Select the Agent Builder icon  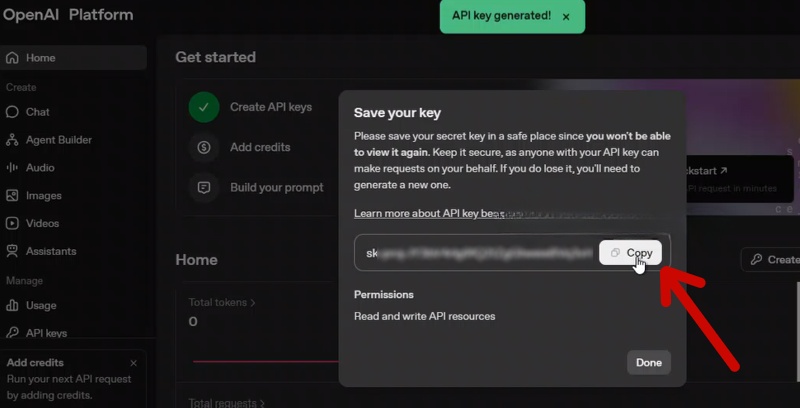(12, 140)
